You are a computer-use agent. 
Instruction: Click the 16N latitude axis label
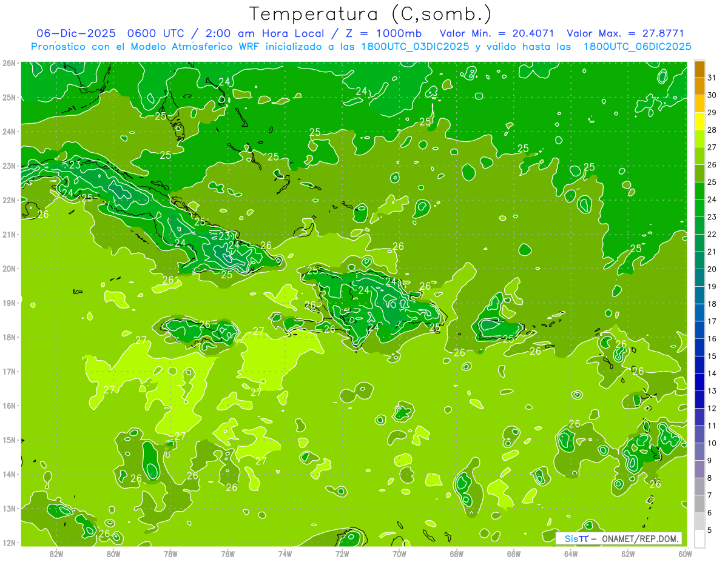(8, 406)
